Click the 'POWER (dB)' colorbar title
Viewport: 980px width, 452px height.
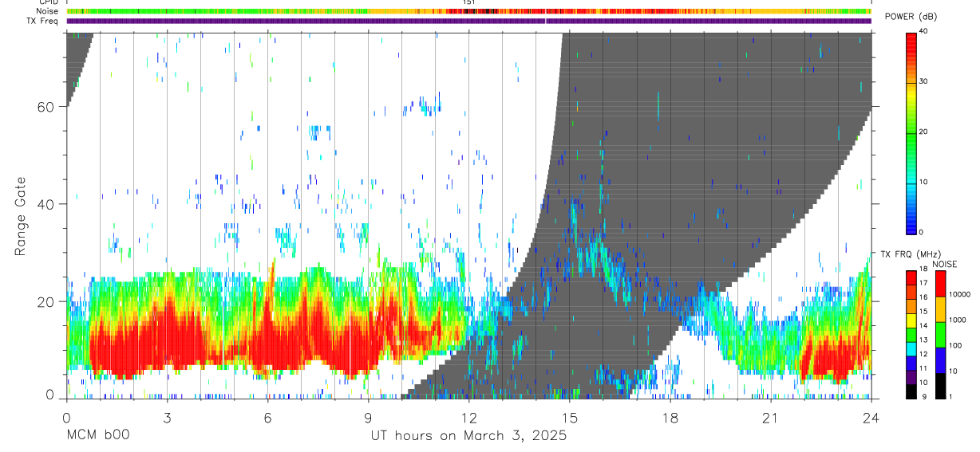912,18
